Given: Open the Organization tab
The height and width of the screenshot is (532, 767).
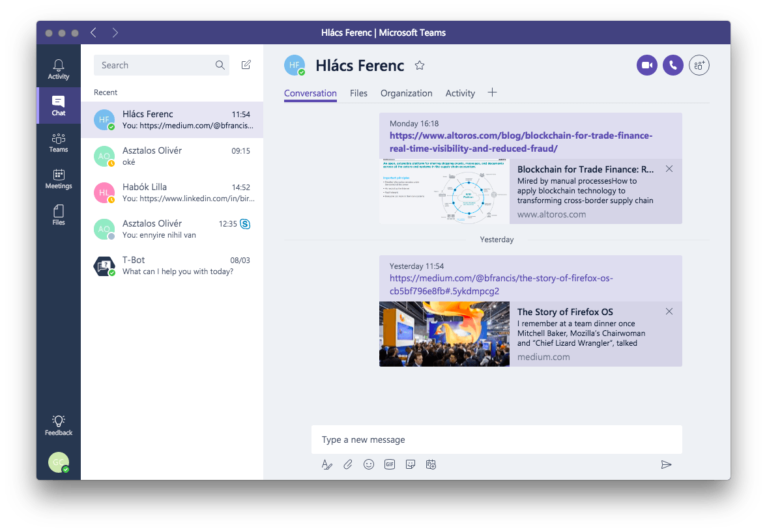Looking at the screenshot, I should 407,93.
